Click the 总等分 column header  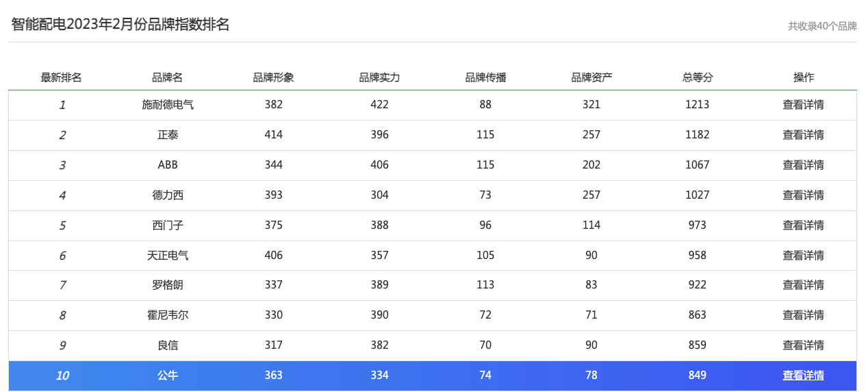pos(698,77)
